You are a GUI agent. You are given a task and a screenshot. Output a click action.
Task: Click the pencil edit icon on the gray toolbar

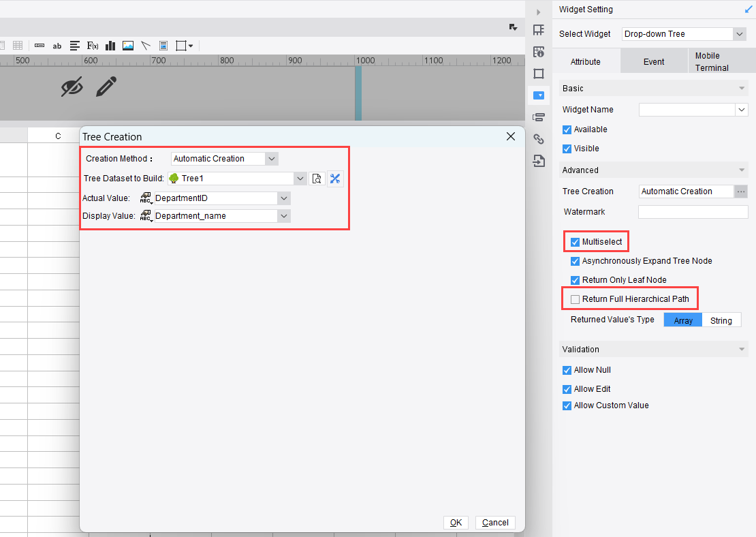pyautogui.click(x=106, y=87)
